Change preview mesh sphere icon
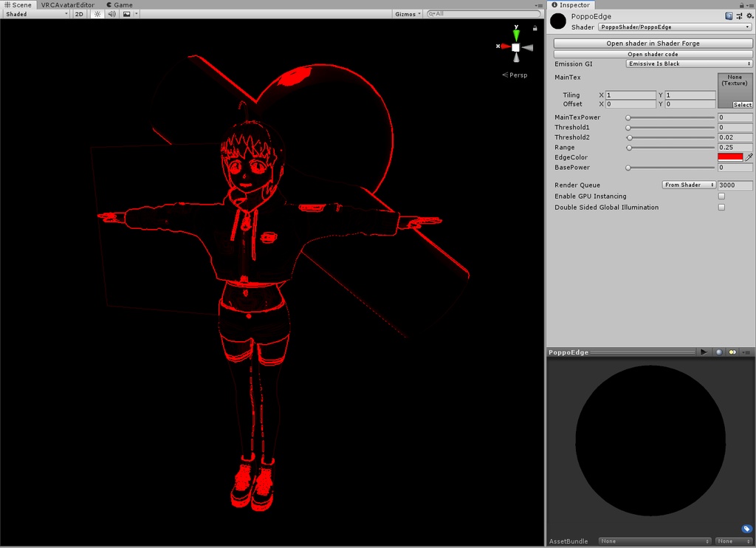This screenshot has width=756, height=548. 719,352
